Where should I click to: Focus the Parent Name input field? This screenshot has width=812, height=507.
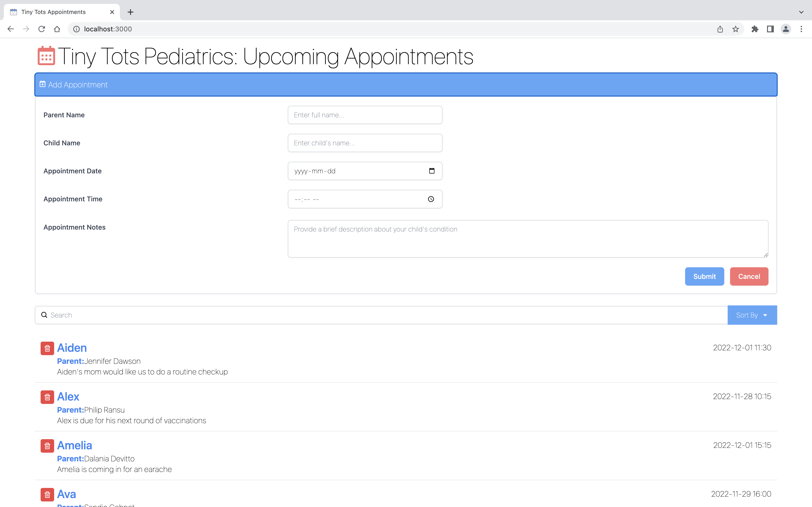tap(365, 115)
